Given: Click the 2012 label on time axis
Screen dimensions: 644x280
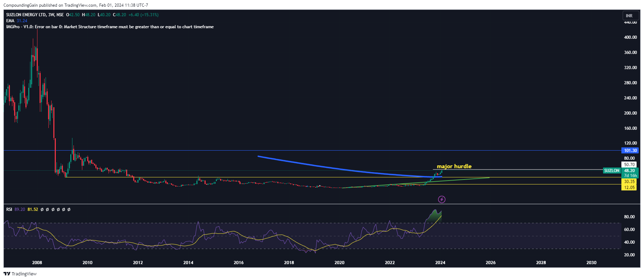Looking at the screenshot, I should pyautogui.click(x=138, y=263).
